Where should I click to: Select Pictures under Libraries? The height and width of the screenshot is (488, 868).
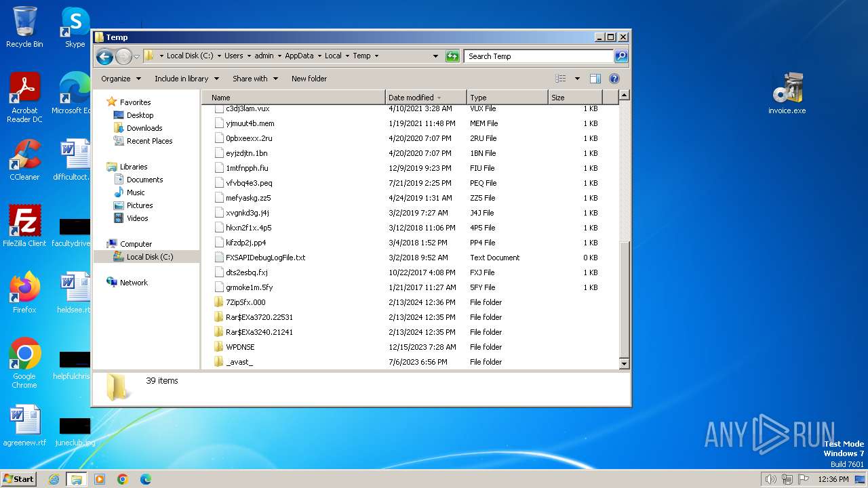pyautogui.click(x=139, y=205)
